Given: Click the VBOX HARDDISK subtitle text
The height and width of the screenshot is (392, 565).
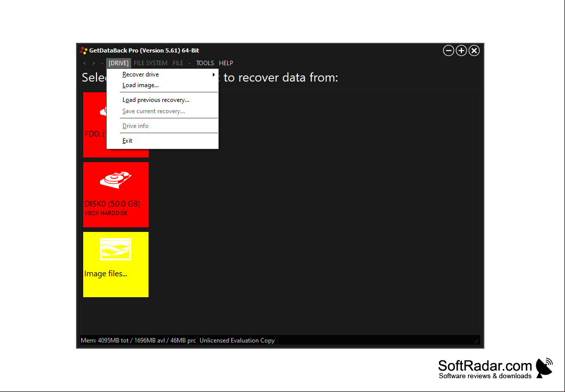Looking at the screenshot, I should (x=106, y=213).
